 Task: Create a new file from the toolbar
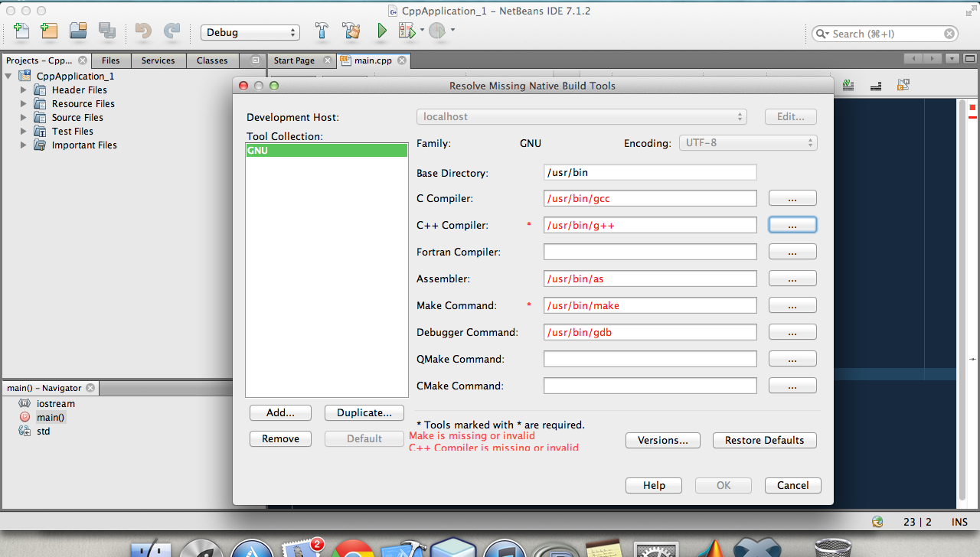click(x=21, y=31)
